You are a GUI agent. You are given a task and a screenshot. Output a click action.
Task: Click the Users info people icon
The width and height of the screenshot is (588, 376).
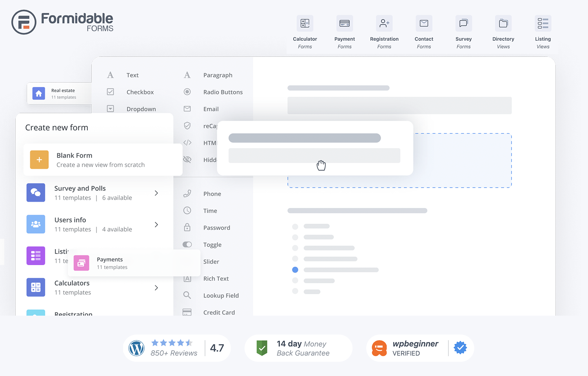click(36, 224)
